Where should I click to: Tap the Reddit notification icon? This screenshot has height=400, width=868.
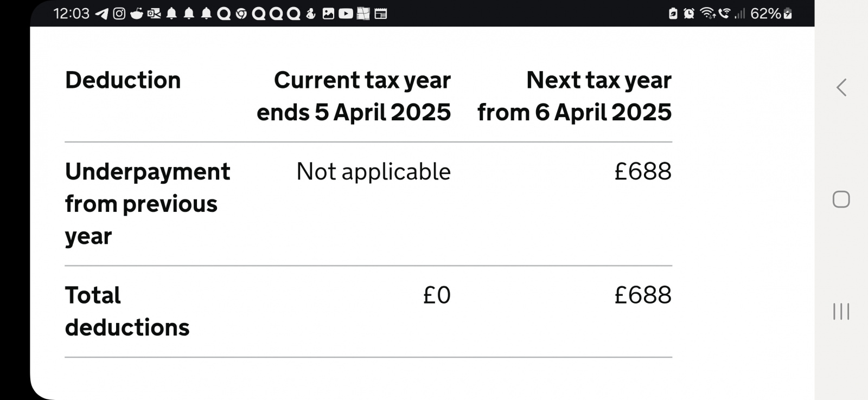click(x=137, y=14)
